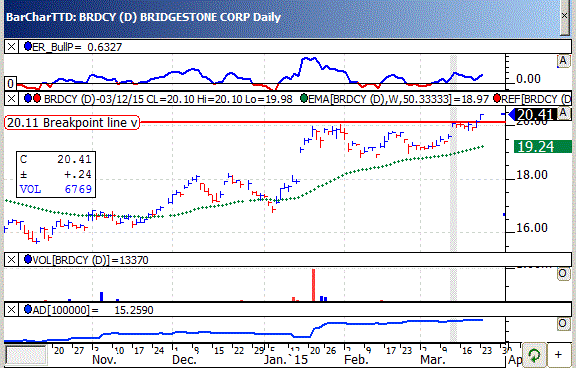Click the 18.00 price scale label

(x=532, y=175)
